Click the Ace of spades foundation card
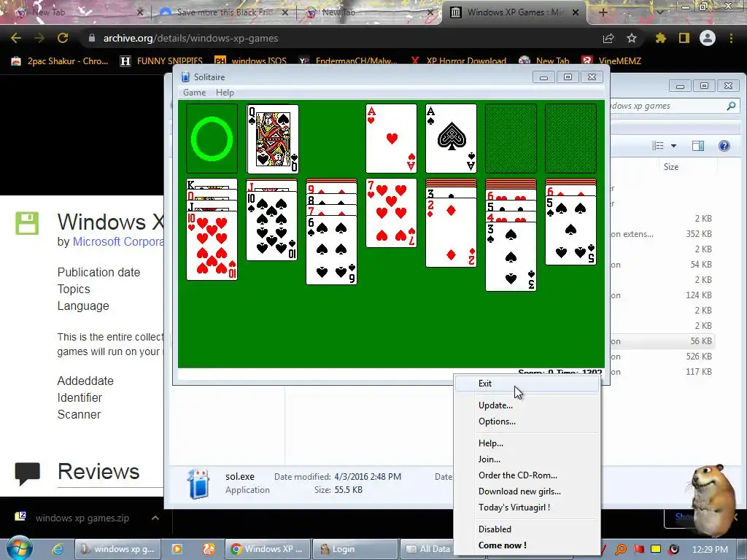The width and height of the screenshot is (747, 560). point(451,139)
